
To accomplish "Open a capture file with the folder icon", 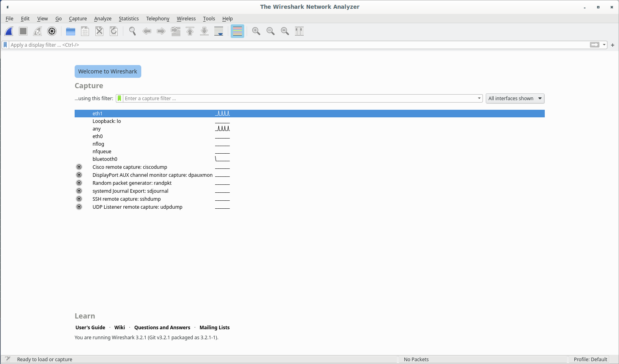I will point(71,31).
